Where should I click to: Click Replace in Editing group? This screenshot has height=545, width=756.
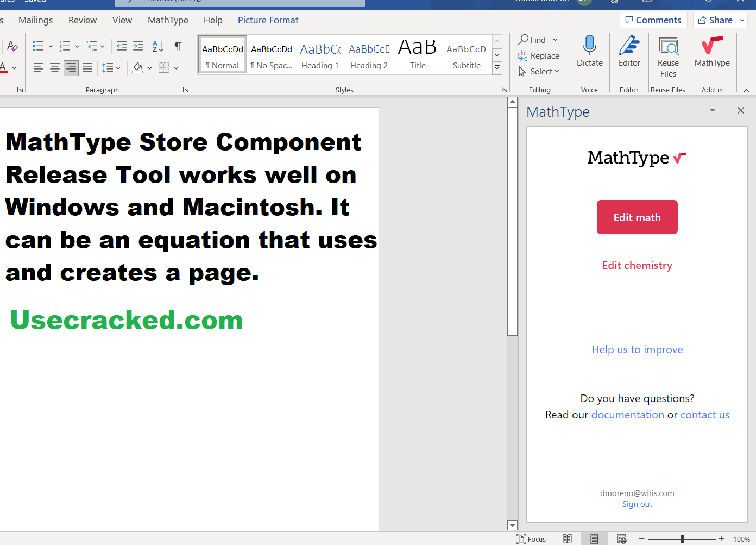(538, 55)
